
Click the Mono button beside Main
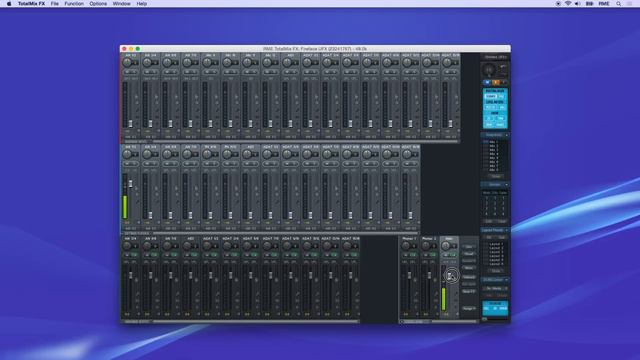coord(469,268)
